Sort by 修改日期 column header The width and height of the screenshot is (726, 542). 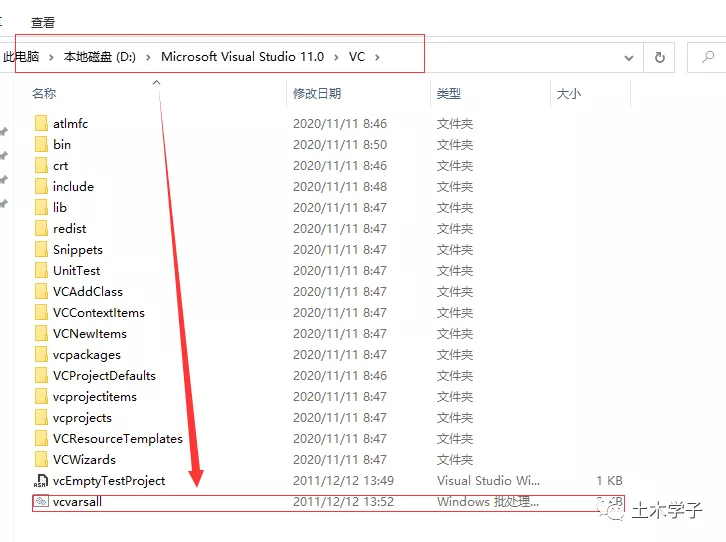click(317, 93)
